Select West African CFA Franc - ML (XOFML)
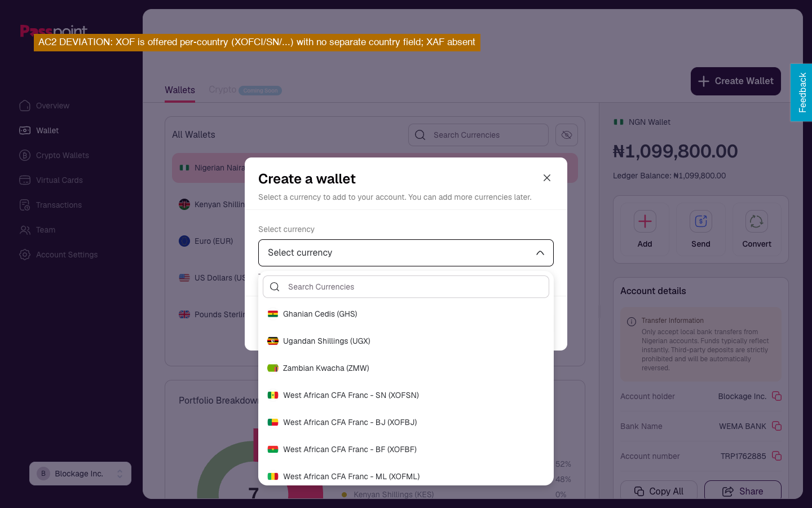812x508 pixels. click(406, 476)
